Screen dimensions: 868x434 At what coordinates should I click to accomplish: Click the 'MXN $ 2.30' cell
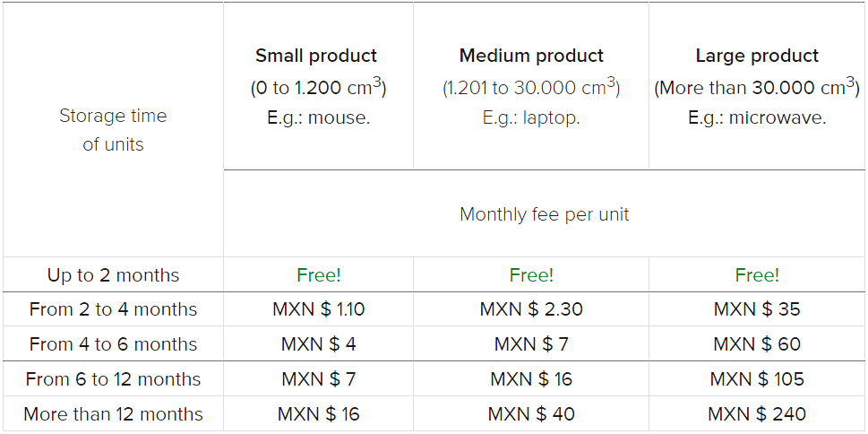[x=531, y=309]
